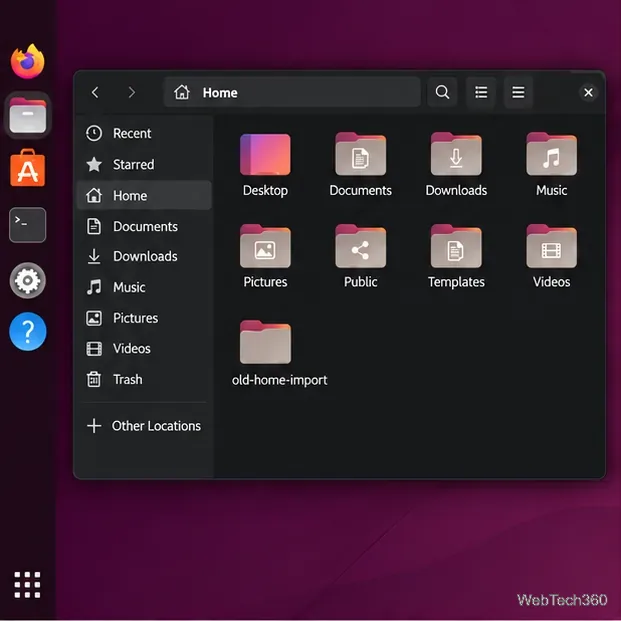The width and height of the screenshot is (621, 621).
Task: Click the Home path bar
Action: (292, 93)
